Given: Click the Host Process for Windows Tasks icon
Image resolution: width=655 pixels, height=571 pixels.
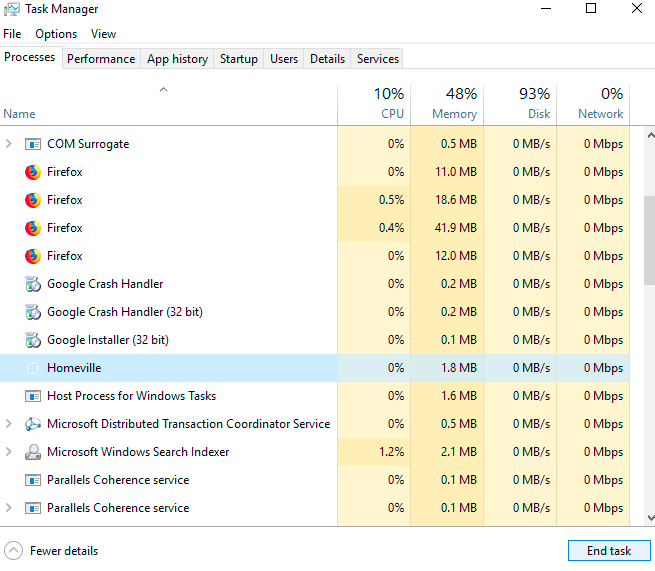Looking at the screenshot, I should tap(33, 396).
